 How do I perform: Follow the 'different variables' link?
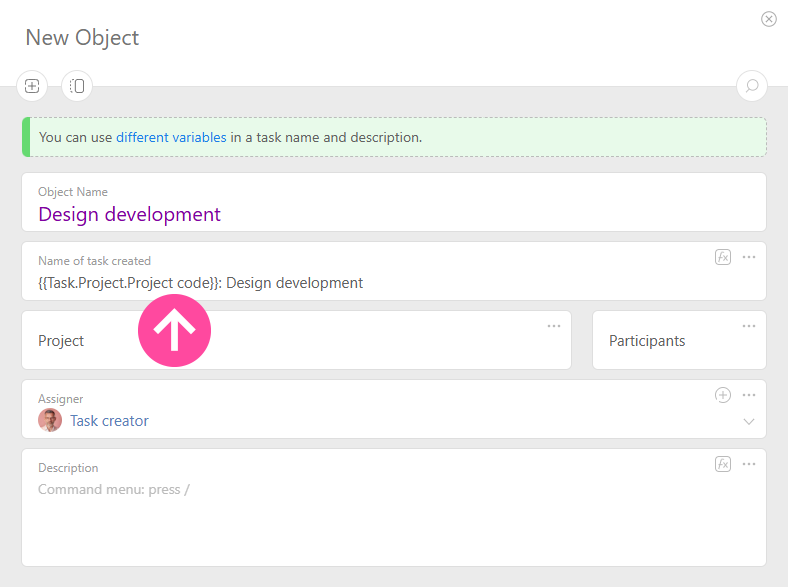(171, 137)
